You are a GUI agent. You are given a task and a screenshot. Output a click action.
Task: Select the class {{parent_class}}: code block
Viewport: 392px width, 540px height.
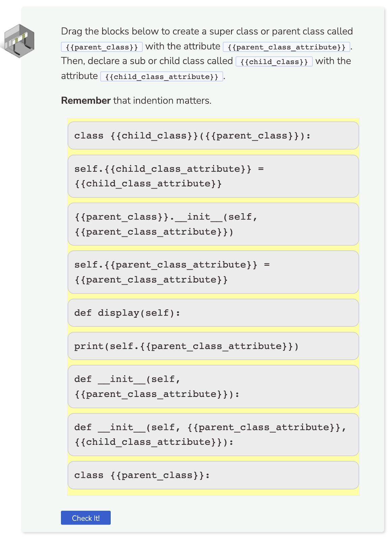pyautogui.click(x=214, y=475)
